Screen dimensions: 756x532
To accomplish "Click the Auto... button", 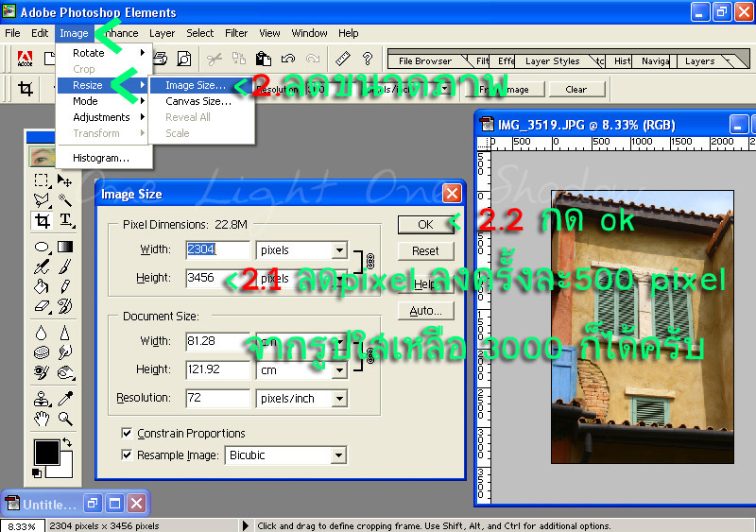I will coord(426,311).
